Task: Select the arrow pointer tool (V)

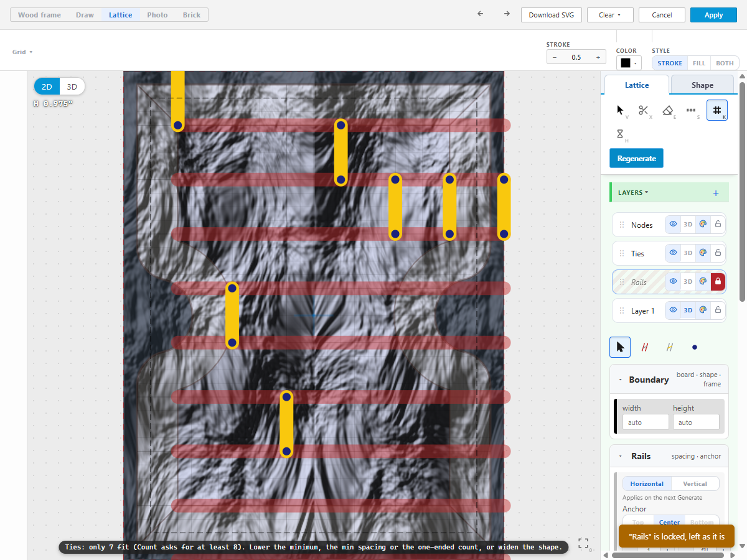Action: pos(620,110)
